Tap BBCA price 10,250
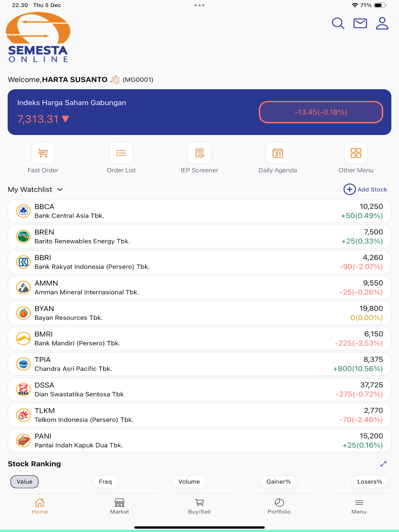The image size is (399, 532). (x=371, y=207)
